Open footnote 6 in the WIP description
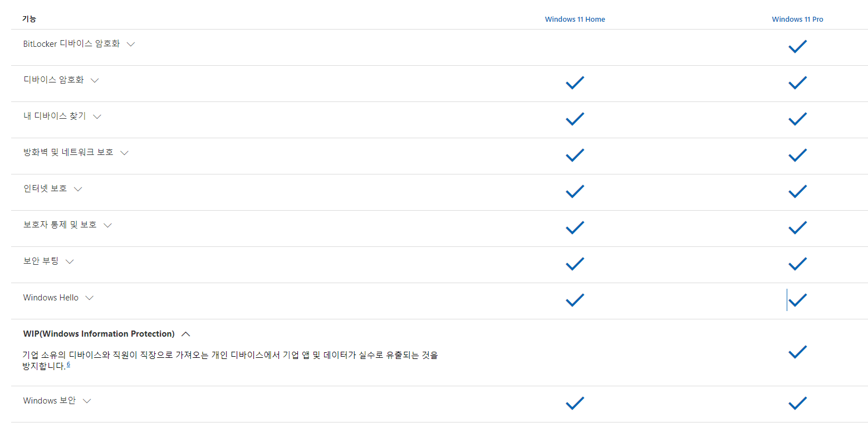 point(68,365)
